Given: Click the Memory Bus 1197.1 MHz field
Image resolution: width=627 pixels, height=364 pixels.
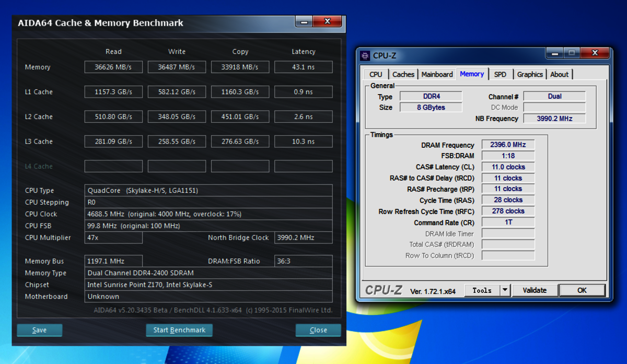Looking at the screenshot, I should click(113, 261).
